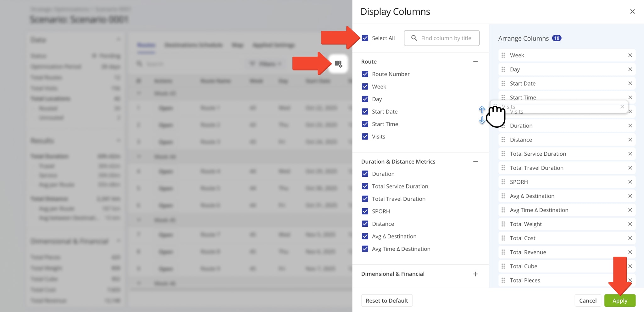Click Reset to Default button
Screen dimensions: 644x312
[x=386, y=301]
